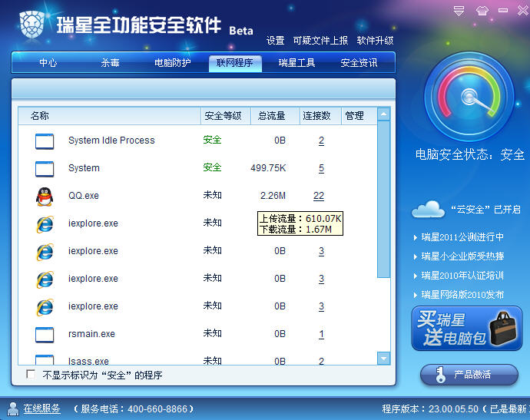Sort by 名称 column header

[x=110, y=116]
